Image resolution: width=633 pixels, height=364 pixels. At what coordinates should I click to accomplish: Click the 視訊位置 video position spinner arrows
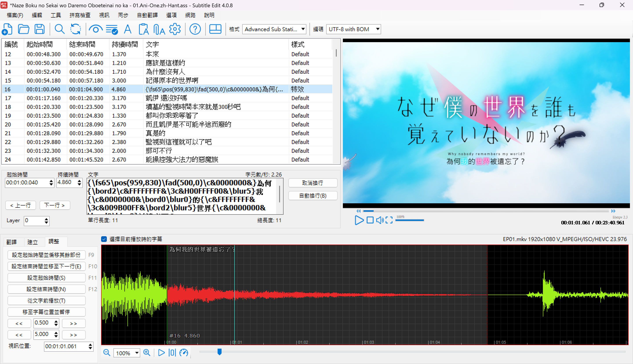(x=90, y=346)
